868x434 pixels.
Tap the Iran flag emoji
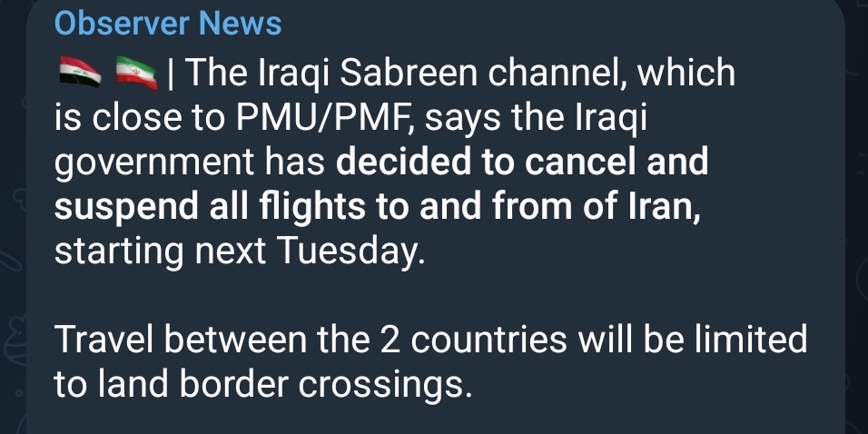[x=137, y=73]
